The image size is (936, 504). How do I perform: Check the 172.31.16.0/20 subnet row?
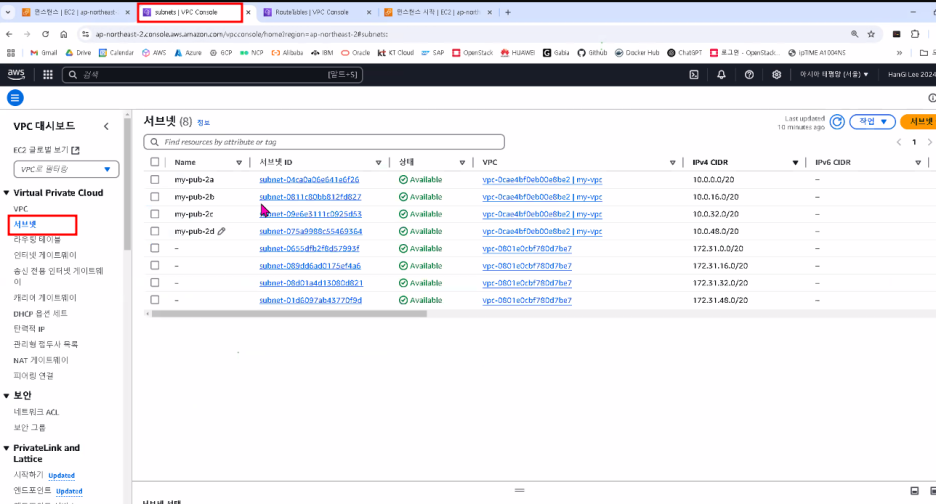[x=155, y=265]
